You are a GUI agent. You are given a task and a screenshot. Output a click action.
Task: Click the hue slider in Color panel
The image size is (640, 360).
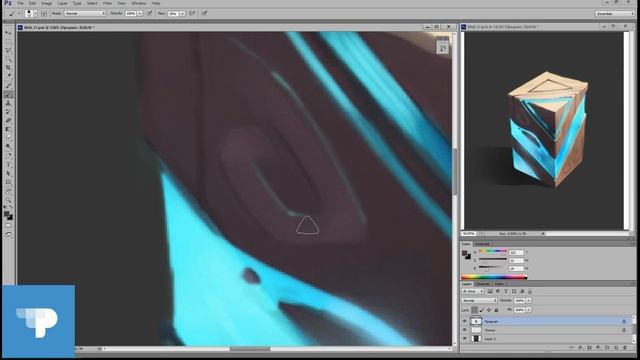493,251
